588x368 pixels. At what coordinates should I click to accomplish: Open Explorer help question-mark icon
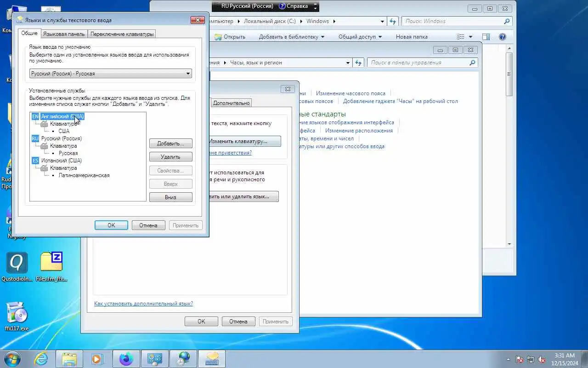503,37
